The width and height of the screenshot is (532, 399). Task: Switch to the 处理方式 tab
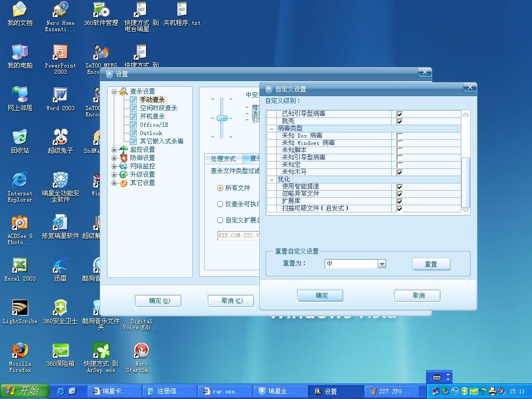223,158
